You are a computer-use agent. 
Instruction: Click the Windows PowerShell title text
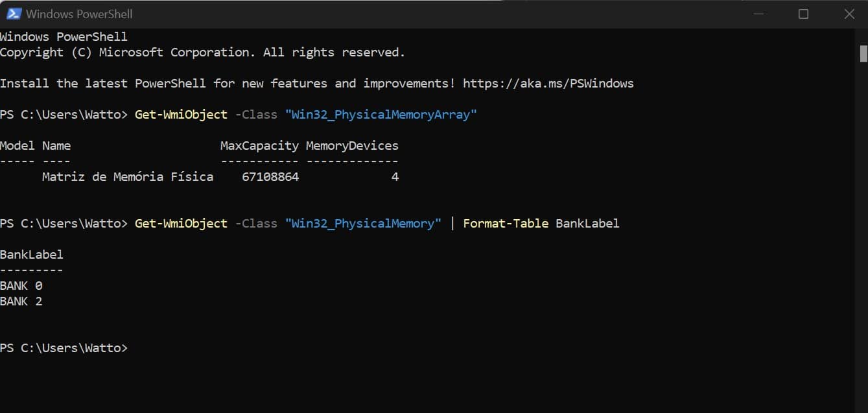pos(79,14)
